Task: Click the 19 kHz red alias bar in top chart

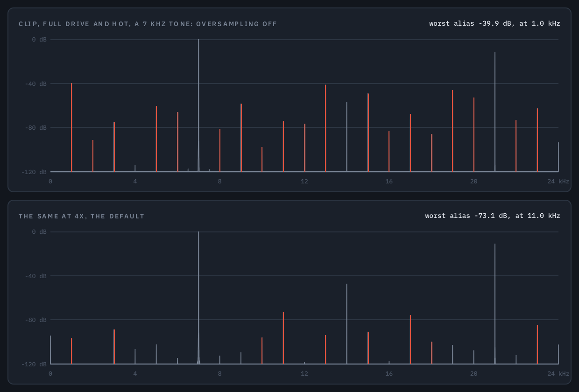Action: click(452, 131)
